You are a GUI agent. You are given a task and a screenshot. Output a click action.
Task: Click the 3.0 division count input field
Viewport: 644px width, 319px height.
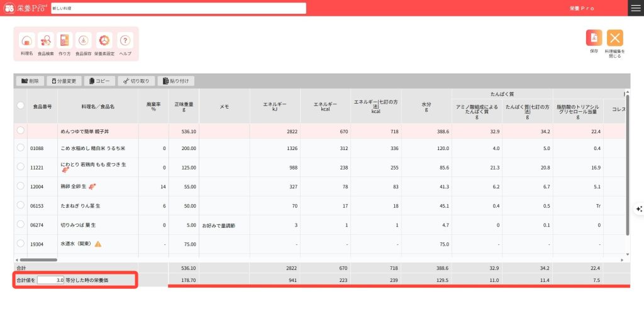50,281
